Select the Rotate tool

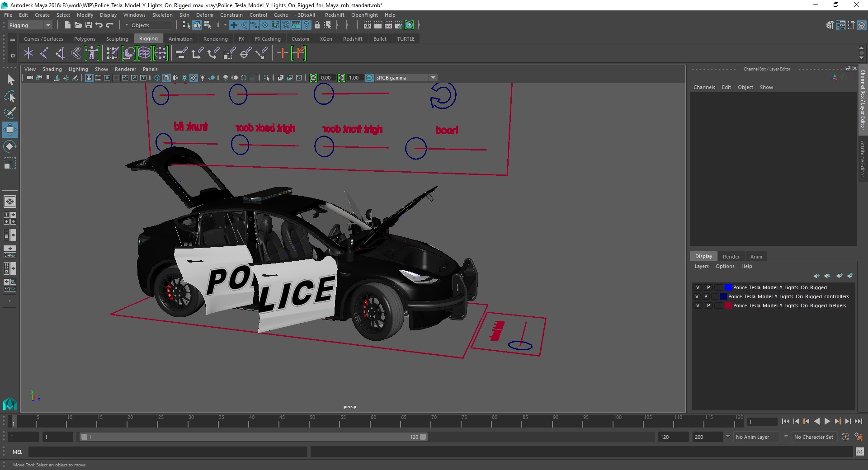(10, 146)
